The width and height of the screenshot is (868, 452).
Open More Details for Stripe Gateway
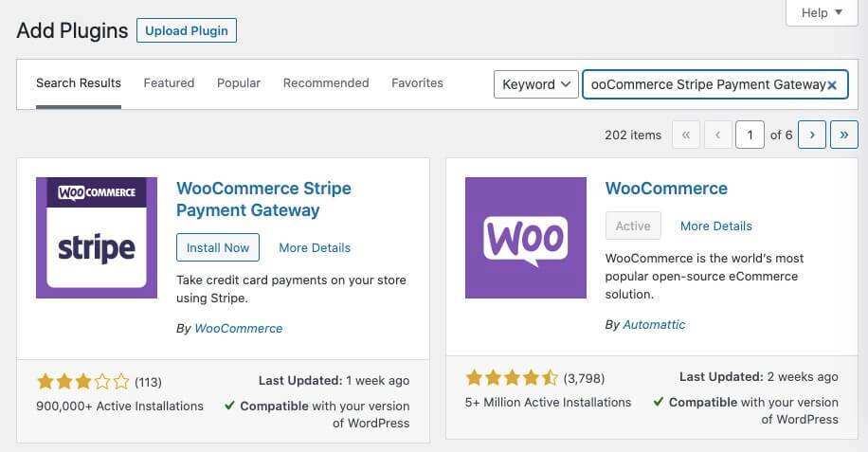(x=315, y=247)
